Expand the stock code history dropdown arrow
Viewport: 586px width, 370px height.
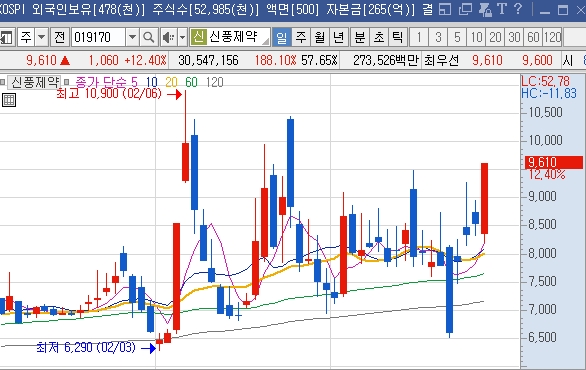[x=132, y=37]
